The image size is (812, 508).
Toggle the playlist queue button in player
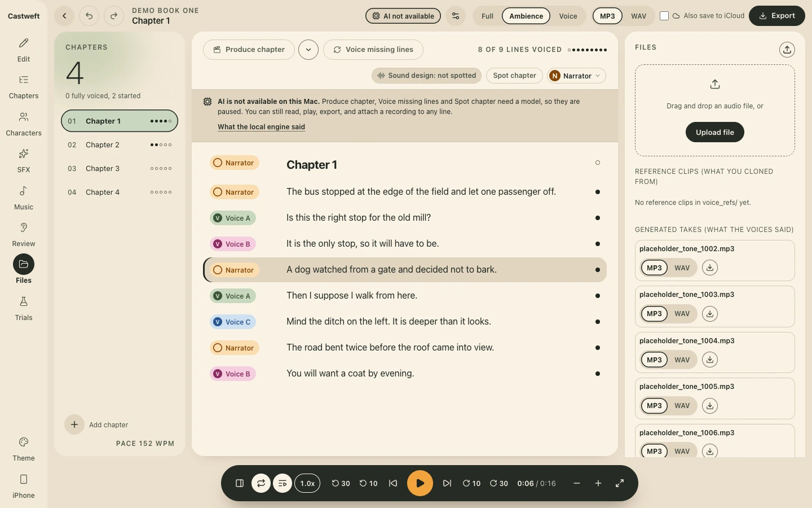(283, 483)
